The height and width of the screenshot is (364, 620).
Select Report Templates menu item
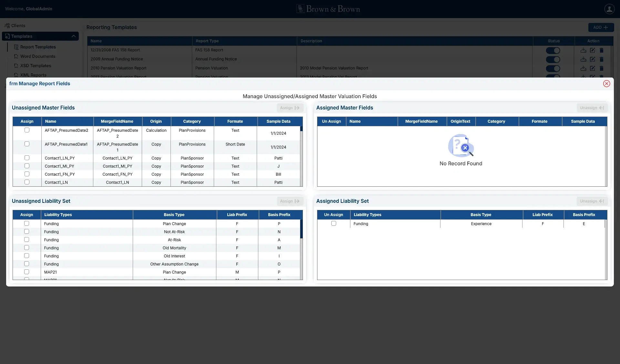(38, 47)
